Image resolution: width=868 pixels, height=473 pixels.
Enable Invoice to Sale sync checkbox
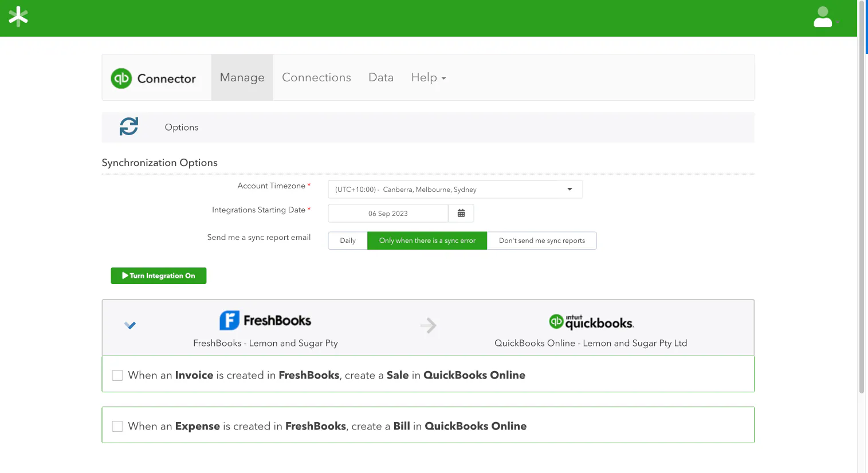[x=117, y=375]
